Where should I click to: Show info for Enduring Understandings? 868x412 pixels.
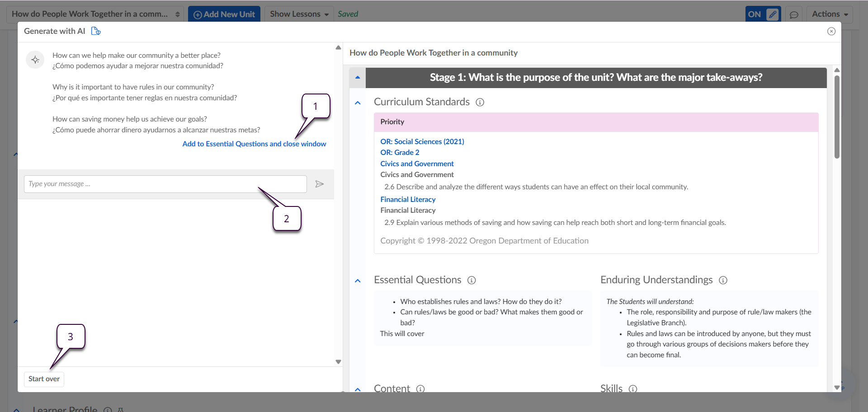[x=723, y=280]
